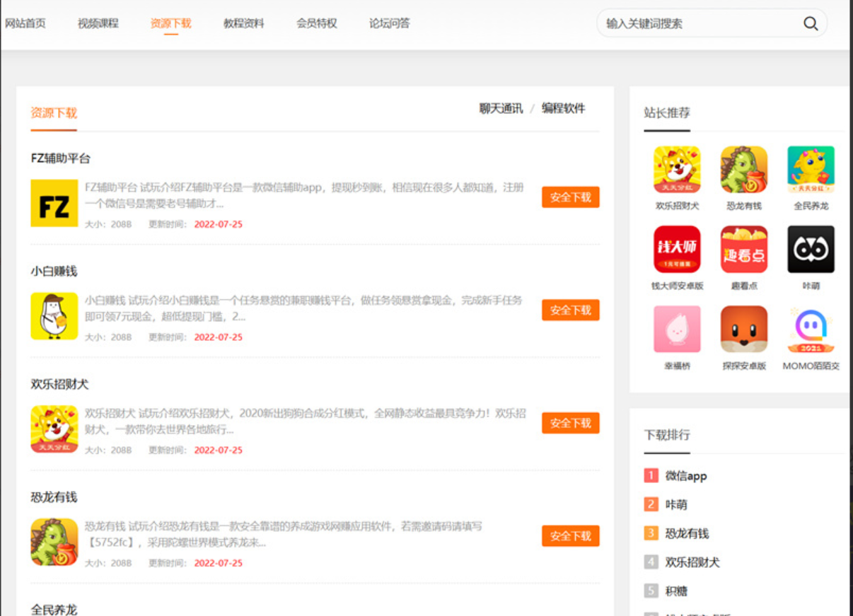The width and height of the screenshot is (853, 616).
Task: Open 积糖 in 下载排行
Action: tap(676, 591)
